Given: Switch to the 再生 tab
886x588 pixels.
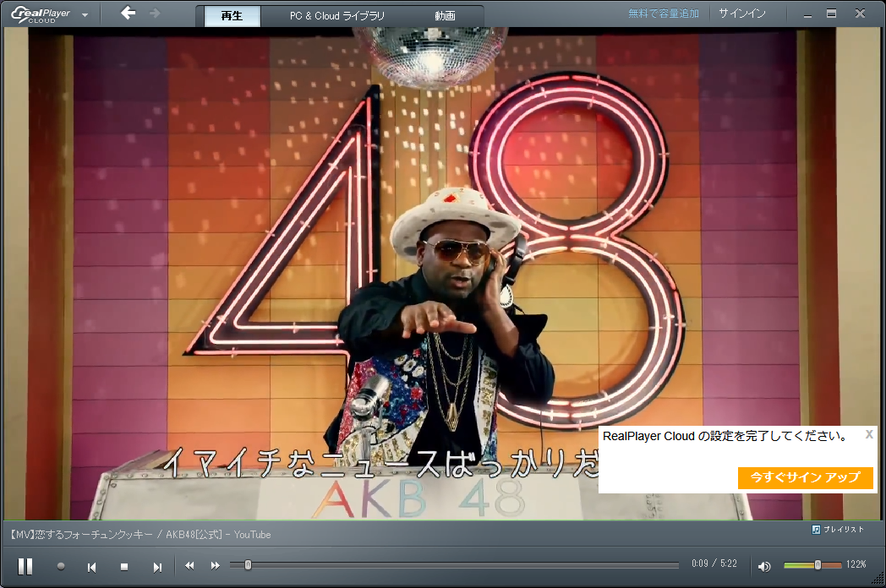Looking at the screenshot, I should (232, 16).
